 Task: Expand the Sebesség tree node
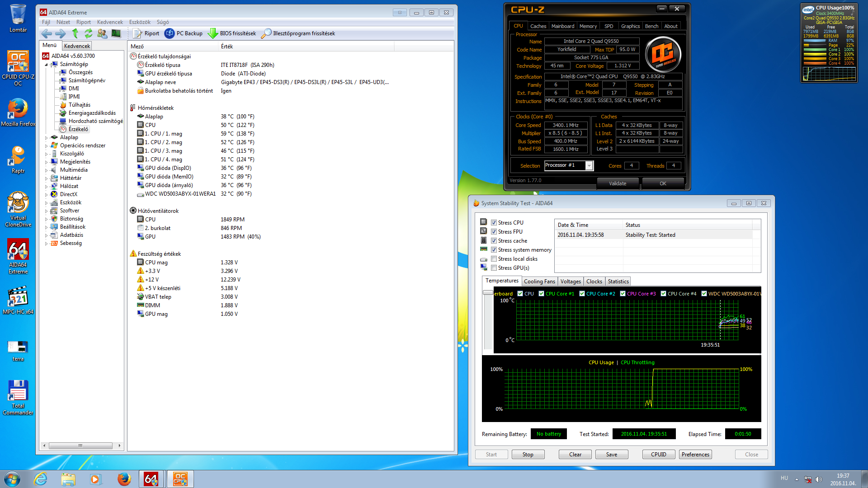46,243
